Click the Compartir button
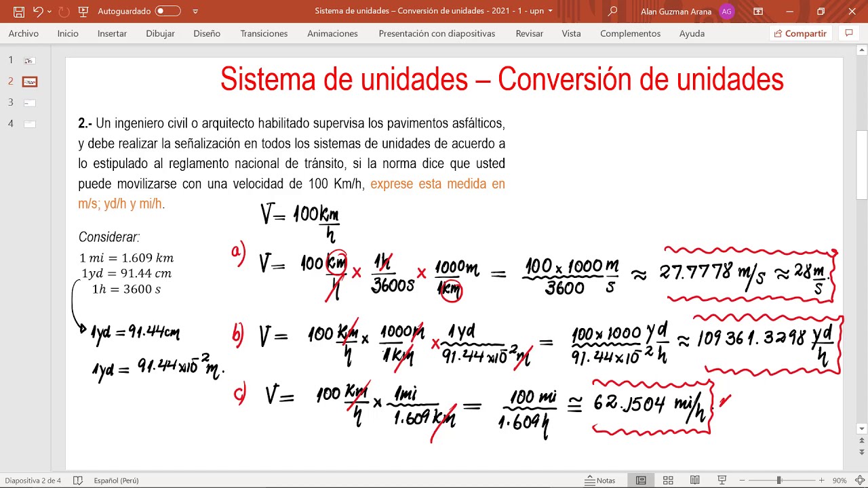The height and width of the screenshot is (488, 868). coord(800,33)
